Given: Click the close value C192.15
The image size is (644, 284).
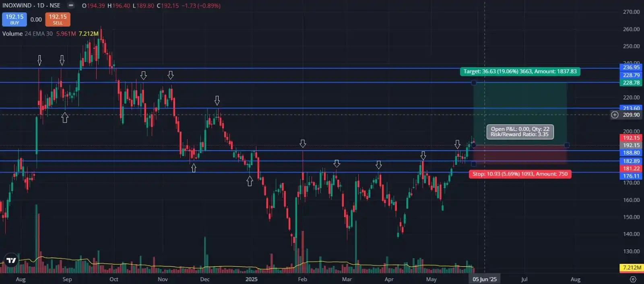Looking at the screenshot, I should point(167,6).
